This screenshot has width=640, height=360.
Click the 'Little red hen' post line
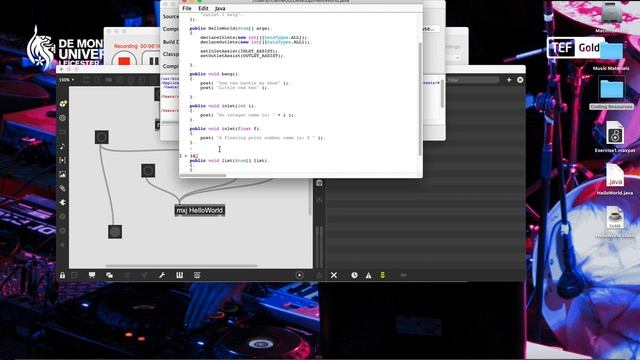[234, 87]
